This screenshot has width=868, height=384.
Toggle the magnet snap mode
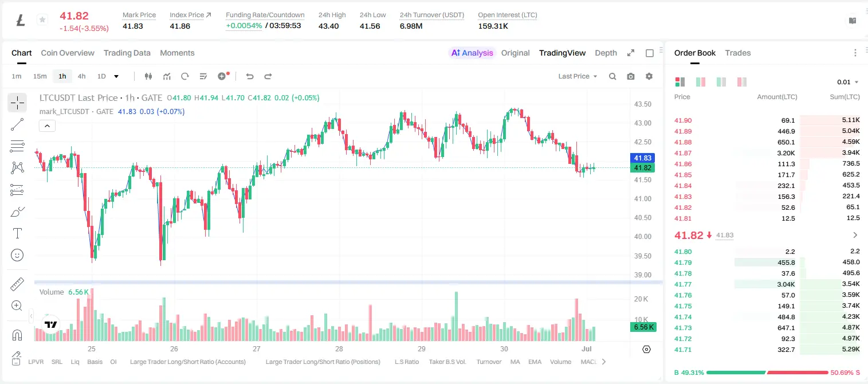click(17, 335)
